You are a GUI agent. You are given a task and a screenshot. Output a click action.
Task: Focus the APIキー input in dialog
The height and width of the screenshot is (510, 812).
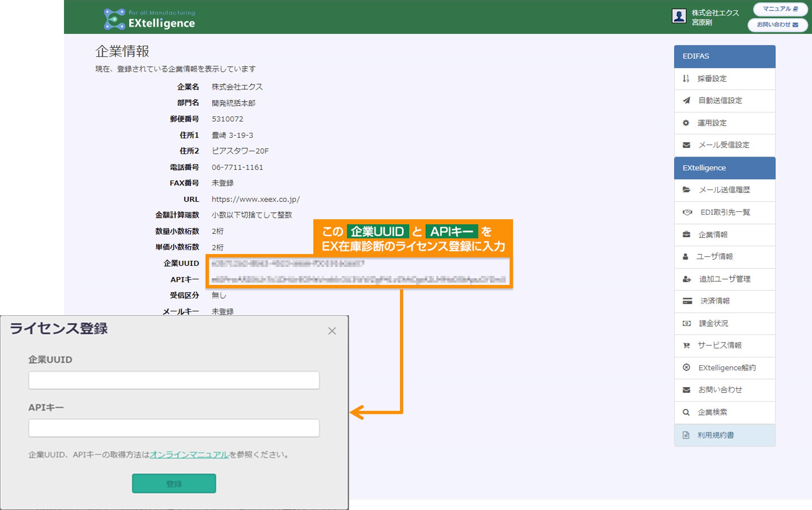click(174, 428)
